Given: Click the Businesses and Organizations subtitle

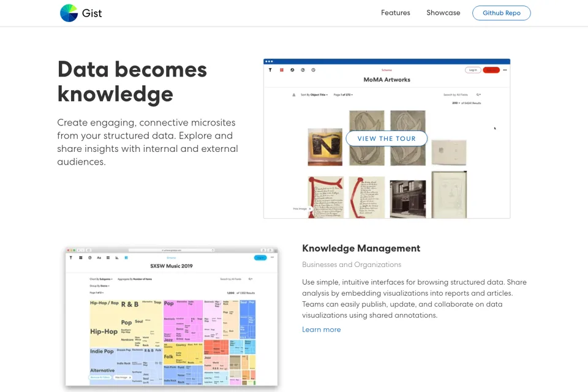Looking at the screenshot, I should coord(352,265).
